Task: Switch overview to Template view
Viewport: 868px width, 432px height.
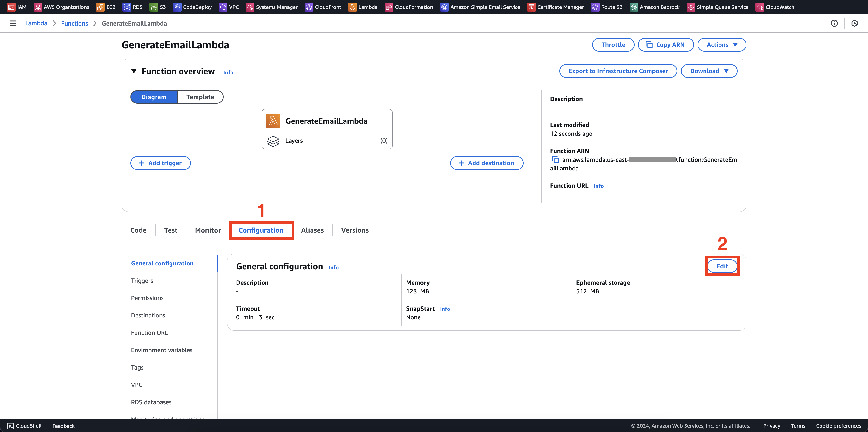Action: (200, 97)
